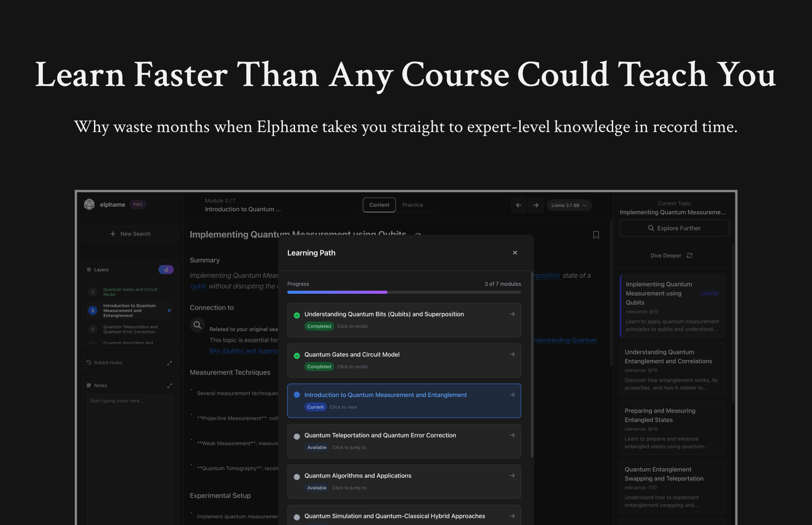
Task: Open the Llama 3.1 8B model dropdown
Action: coord(569,205)
